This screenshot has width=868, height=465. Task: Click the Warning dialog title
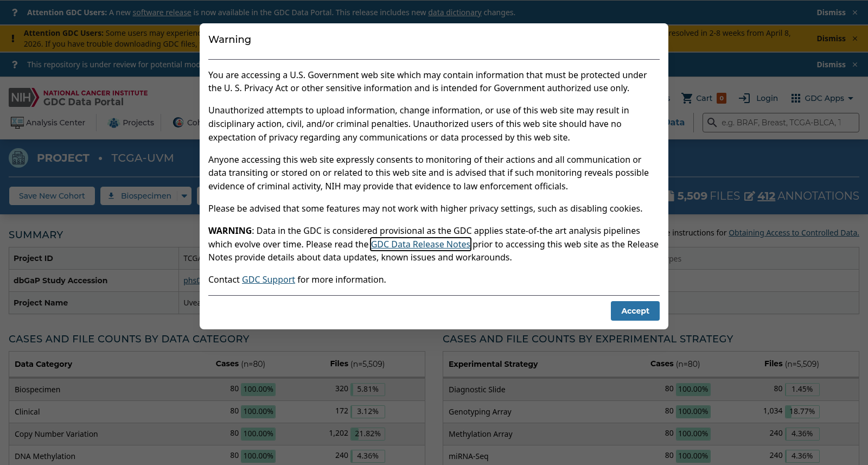point(230,40)
